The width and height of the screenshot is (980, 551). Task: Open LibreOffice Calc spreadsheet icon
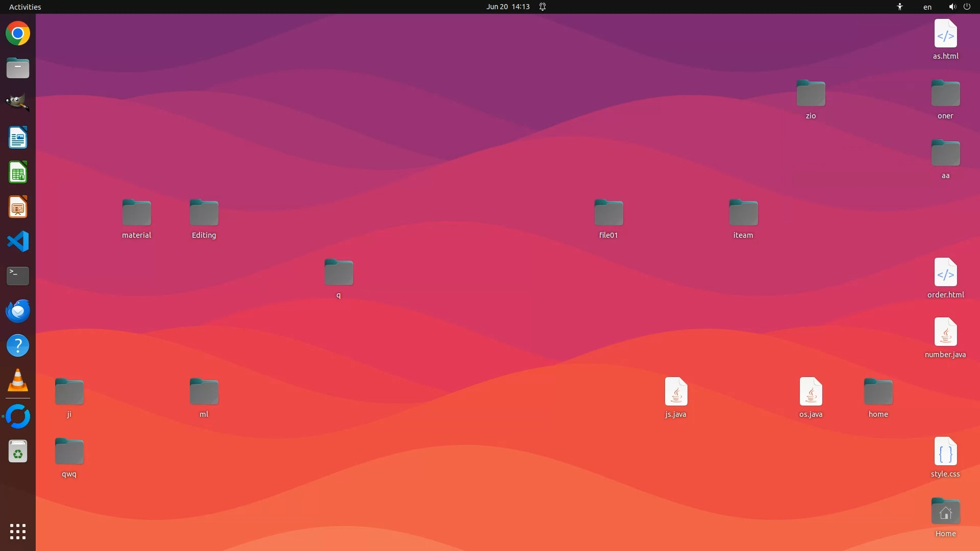[18, 172]
